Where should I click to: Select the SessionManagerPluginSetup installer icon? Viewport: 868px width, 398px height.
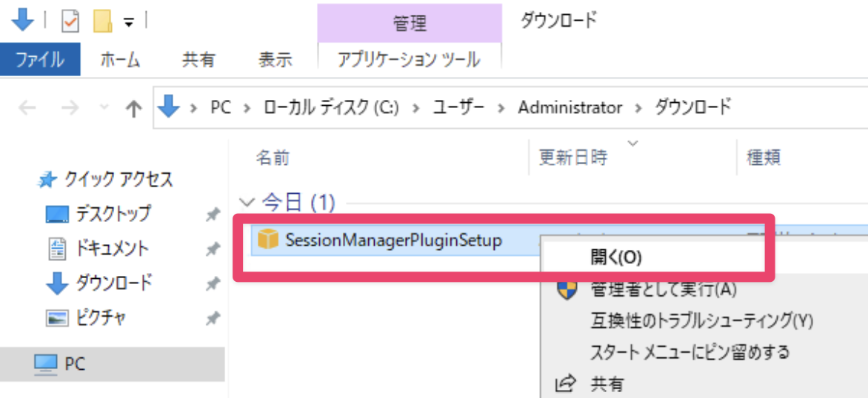[267, 240]
